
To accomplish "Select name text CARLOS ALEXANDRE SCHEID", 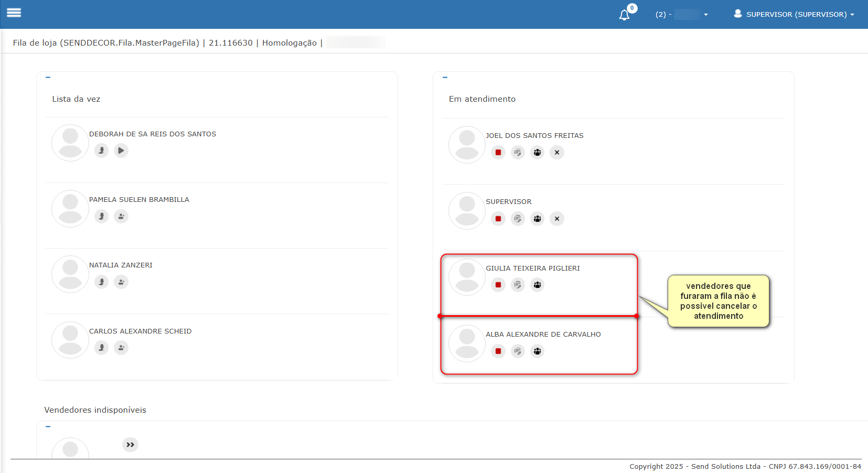I will (140, 331).
